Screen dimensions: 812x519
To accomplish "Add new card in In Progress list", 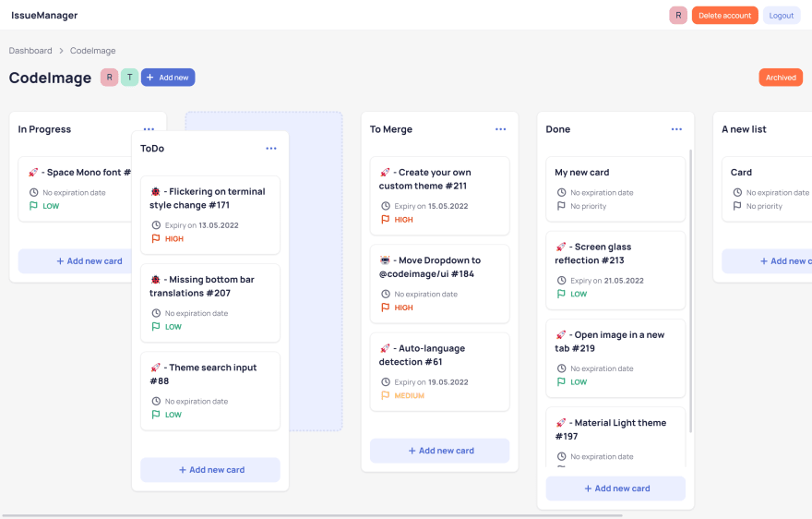I will tap(75, 261).
